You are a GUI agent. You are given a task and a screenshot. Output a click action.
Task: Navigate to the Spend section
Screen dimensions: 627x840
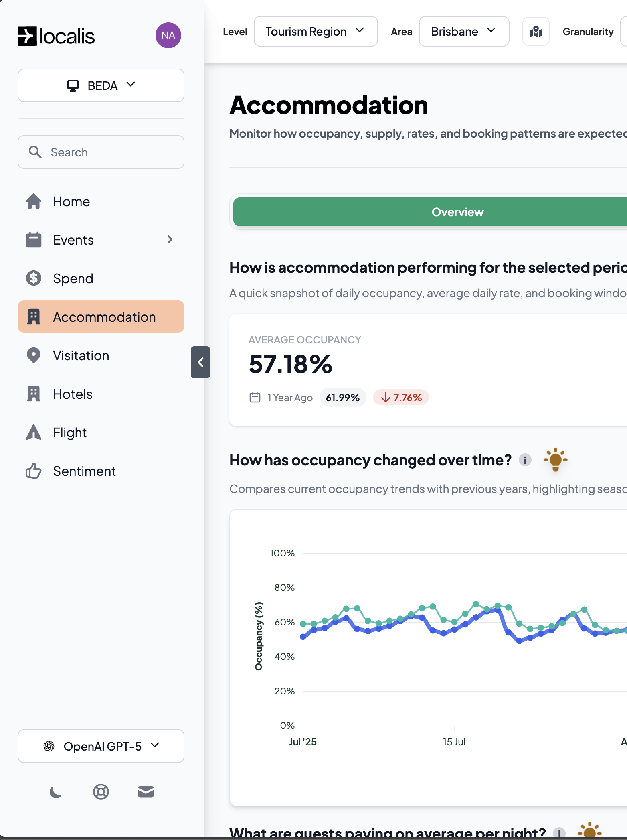pos(73,279)
